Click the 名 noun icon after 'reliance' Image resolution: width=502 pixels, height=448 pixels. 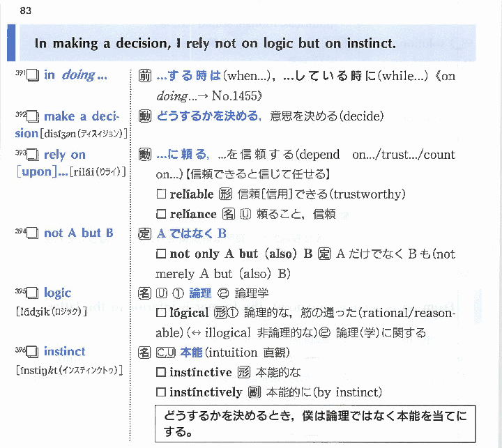(228, 214)
